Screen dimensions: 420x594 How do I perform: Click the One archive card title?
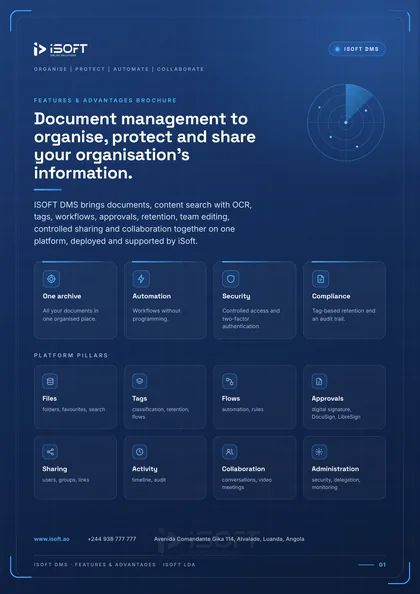coord(62,296)
